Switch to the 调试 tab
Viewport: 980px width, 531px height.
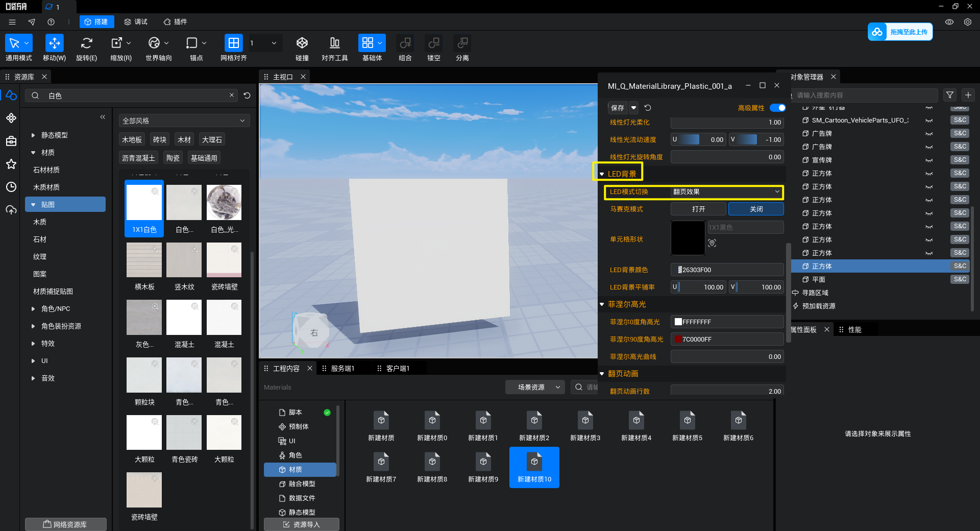[x=136, y=22]
